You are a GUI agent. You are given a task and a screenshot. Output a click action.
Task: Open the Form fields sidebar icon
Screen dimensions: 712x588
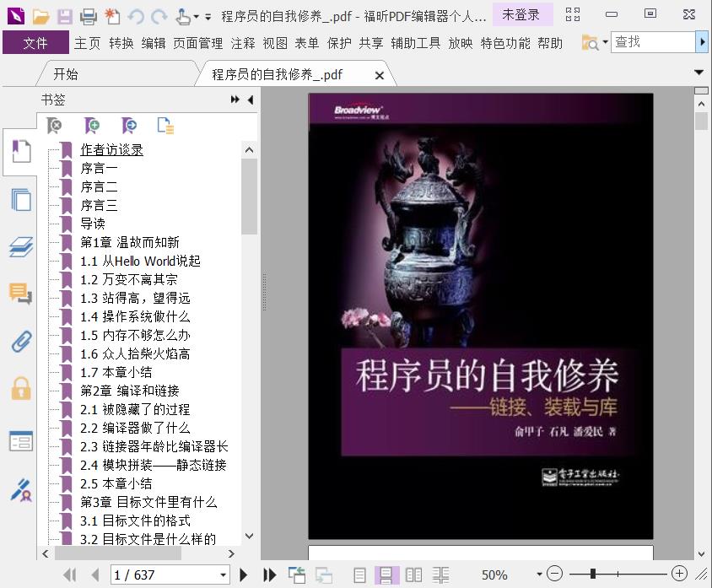click(21, 441)
